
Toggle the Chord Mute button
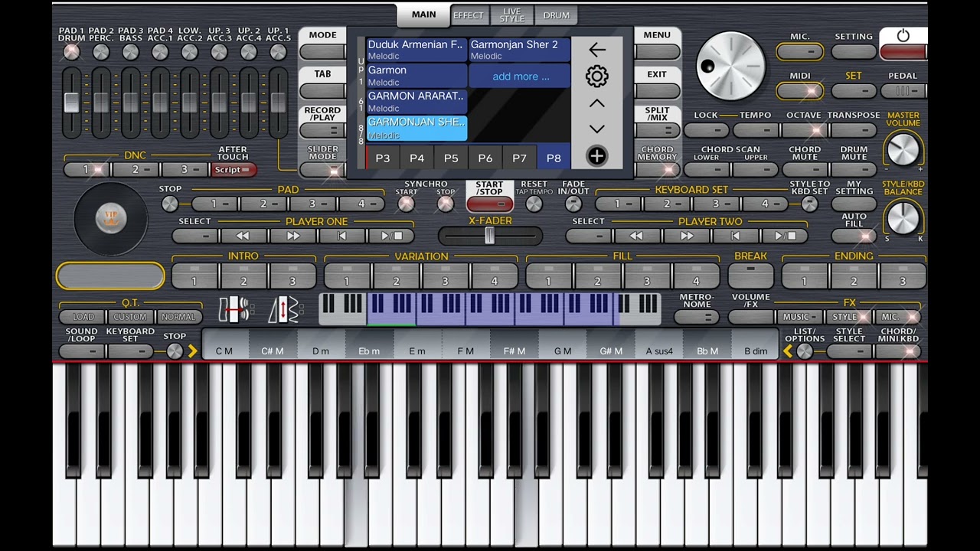click(805, 169)
